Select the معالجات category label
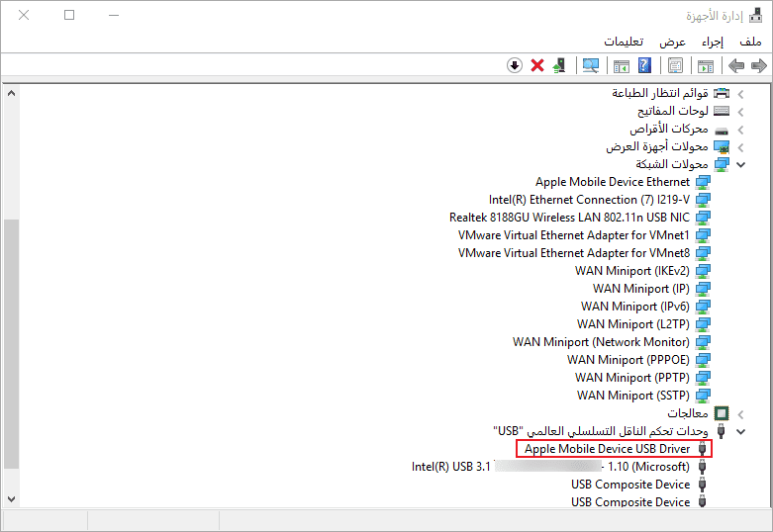773x532 pixels. [688, 412]
